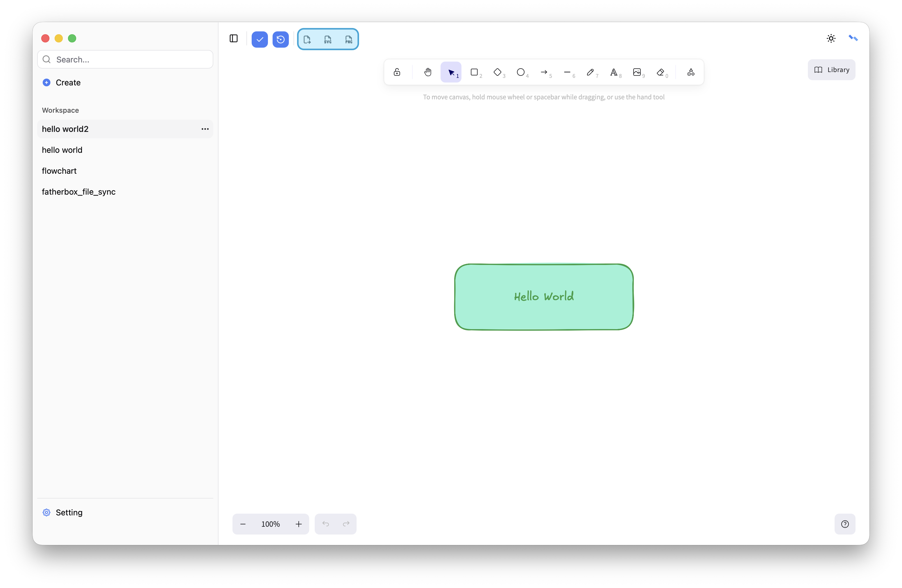The height and width of the screenshot is (588, 902).
Task: Select the Diamond shape tool
Action: tap(497, 72)
